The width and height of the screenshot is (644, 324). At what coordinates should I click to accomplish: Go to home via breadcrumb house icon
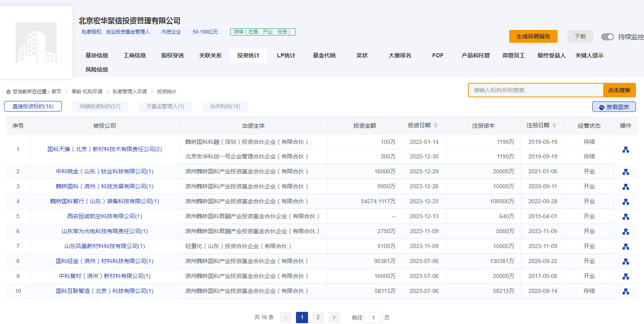tap(8, 92)
